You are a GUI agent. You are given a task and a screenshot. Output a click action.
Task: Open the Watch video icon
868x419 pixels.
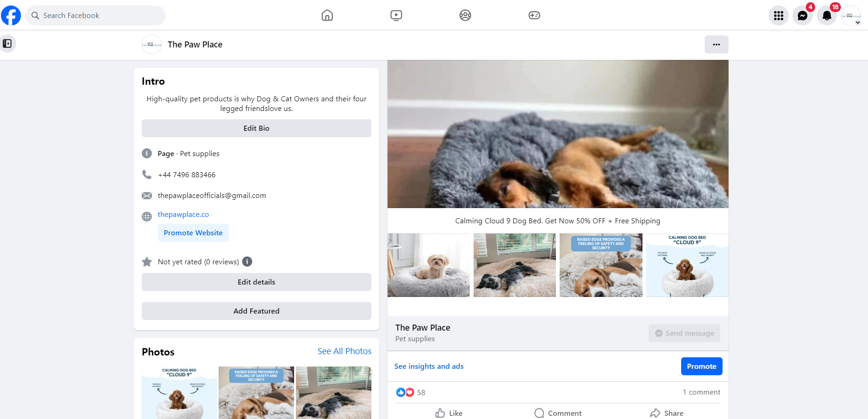tap(396, 15)
